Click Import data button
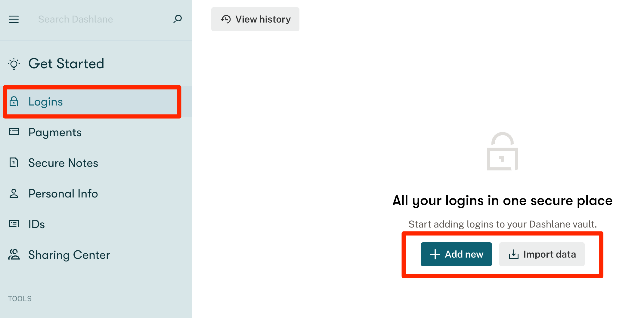The image size is (644, 318). click(542, 254)
